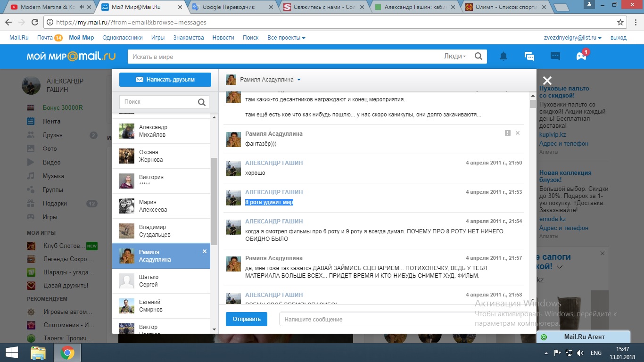Screen dimensions: 644x362
Task: Remove Рамиля Асадуллина dialog from the list
Action: click(x=205, y=251)
